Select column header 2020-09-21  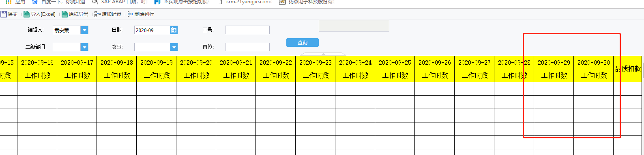[x=236, y=63]
